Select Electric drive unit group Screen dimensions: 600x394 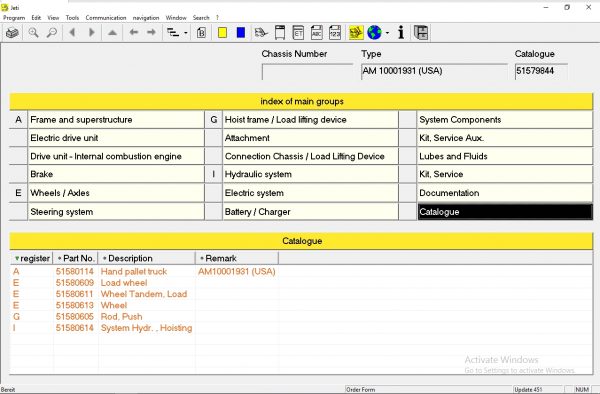click(116, 138)
